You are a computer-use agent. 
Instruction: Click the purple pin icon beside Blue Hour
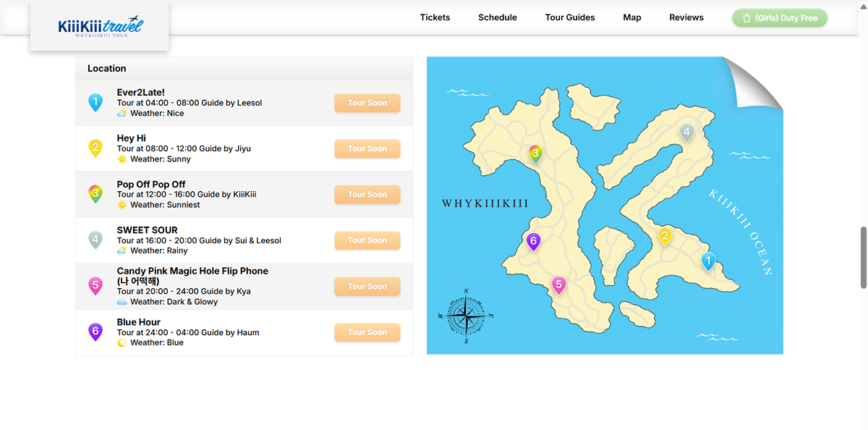click(95, 332)
